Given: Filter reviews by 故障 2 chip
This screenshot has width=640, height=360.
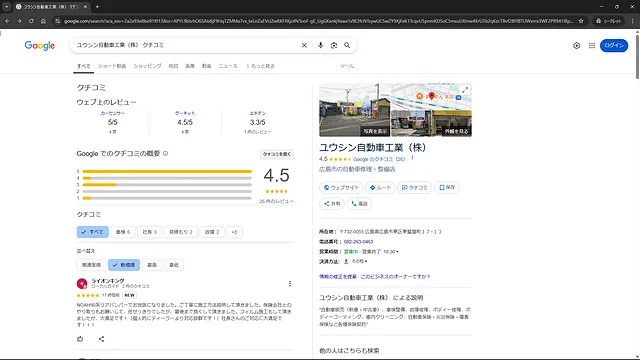Looking at the screenshot, I should [x=212, y=232].
